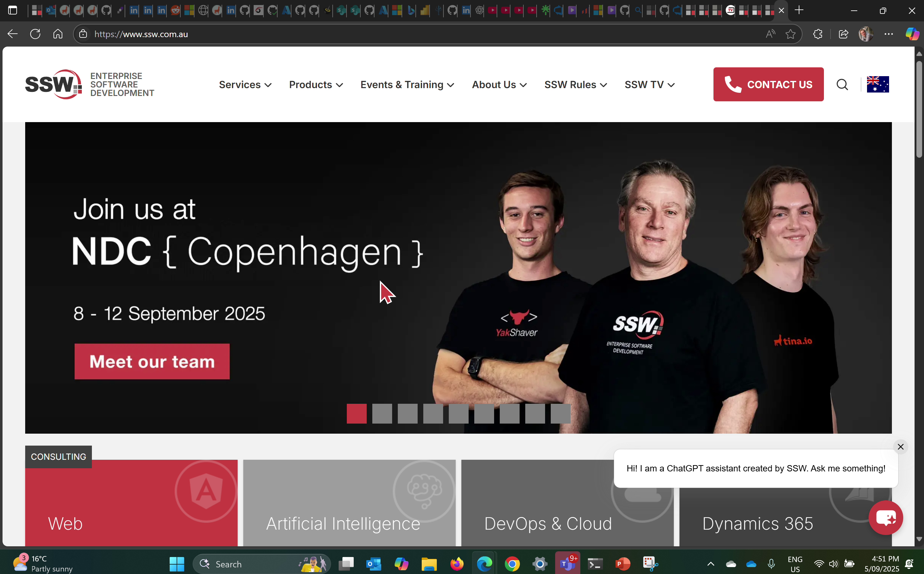Open Firefox from the taskbar
This screenshot has width=924, height=574.
click(457, 564)
